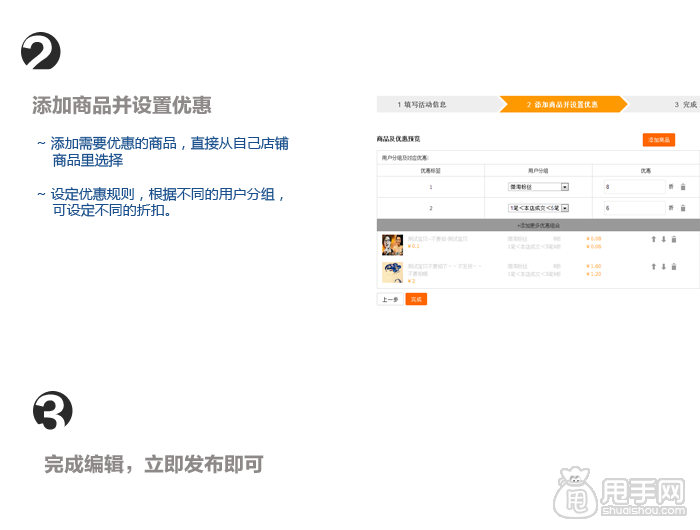Open the second row user group dropdown
This screenshot has height=530, width=700.
564,208
